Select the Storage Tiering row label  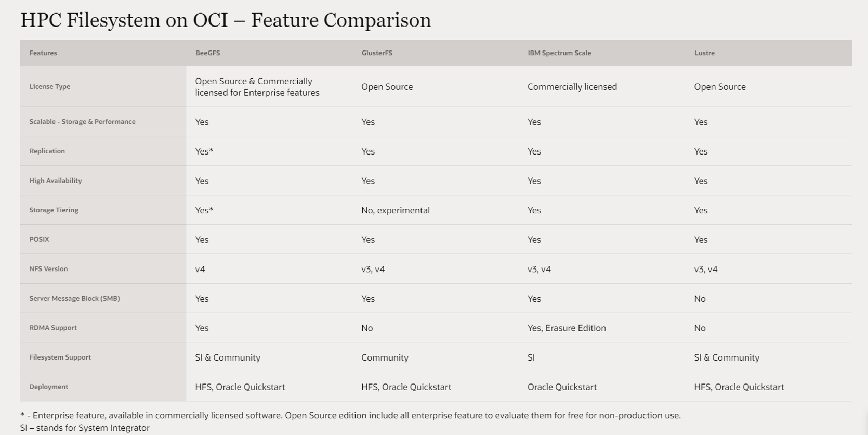pos(54,210)
